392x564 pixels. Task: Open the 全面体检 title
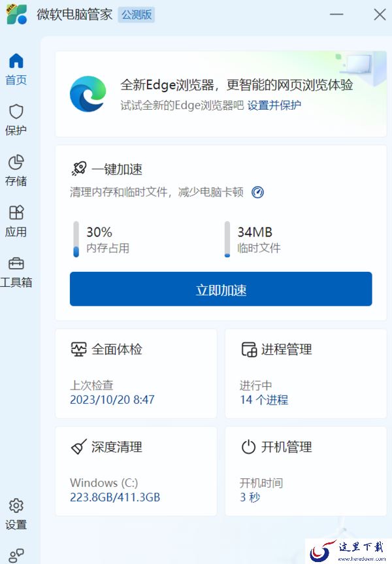pyautogui.click(x=117, y=349)
